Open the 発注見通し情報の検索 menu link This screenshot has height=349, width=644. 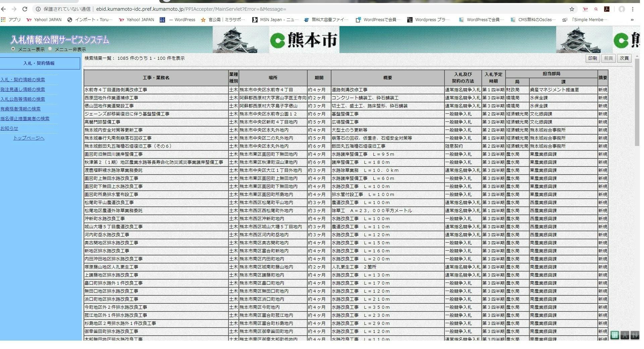point(22,89)
